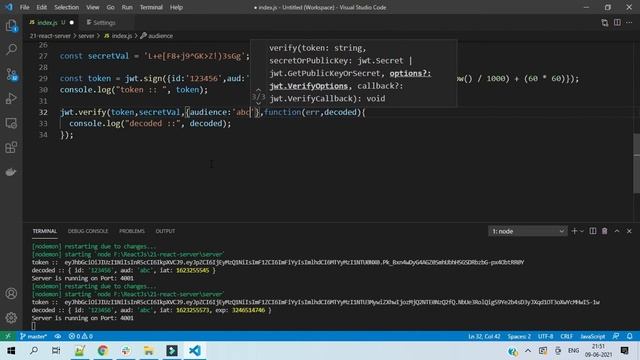Show previous signature in parameter hint

pyautogui.click(x=258, y=90)
